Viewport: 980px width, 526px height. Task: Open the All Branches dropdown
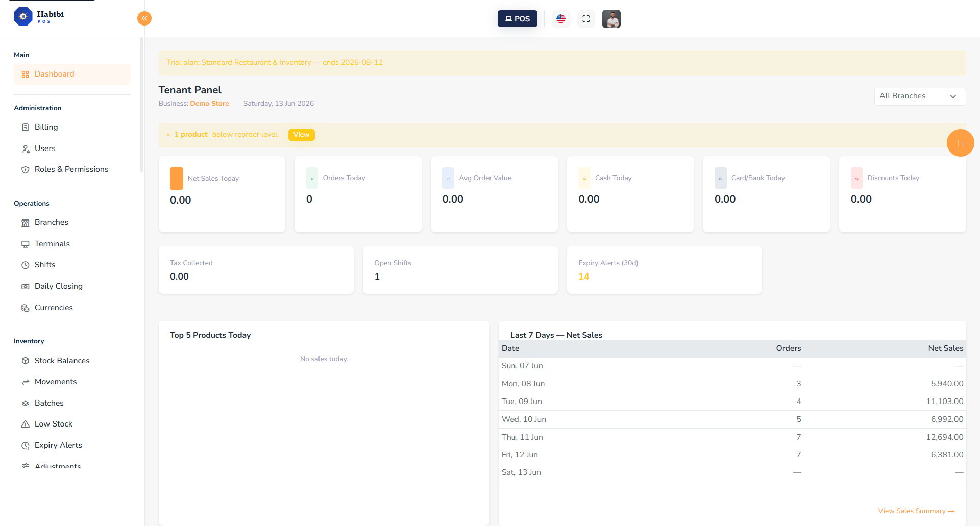[920, 96]
